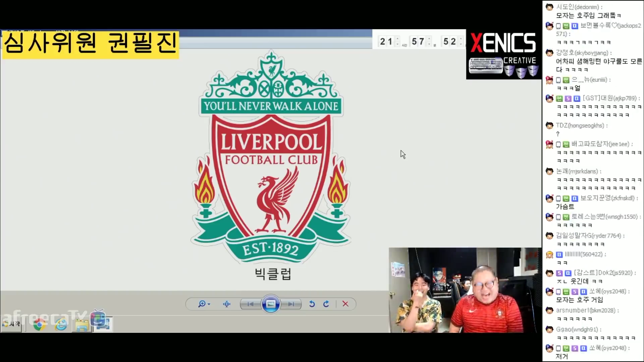Open Internet Explorer from taskbar

click(x=61, y=324)
